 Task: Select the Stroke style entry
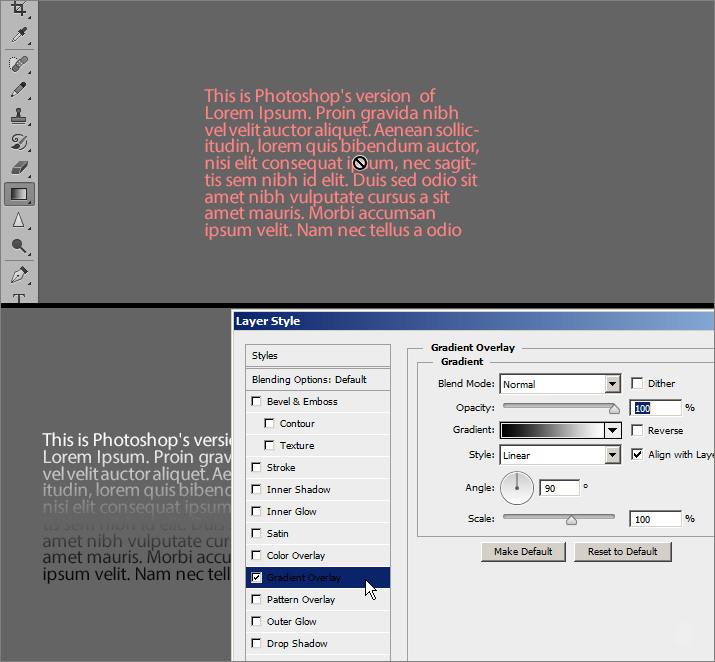pos(281,467)
